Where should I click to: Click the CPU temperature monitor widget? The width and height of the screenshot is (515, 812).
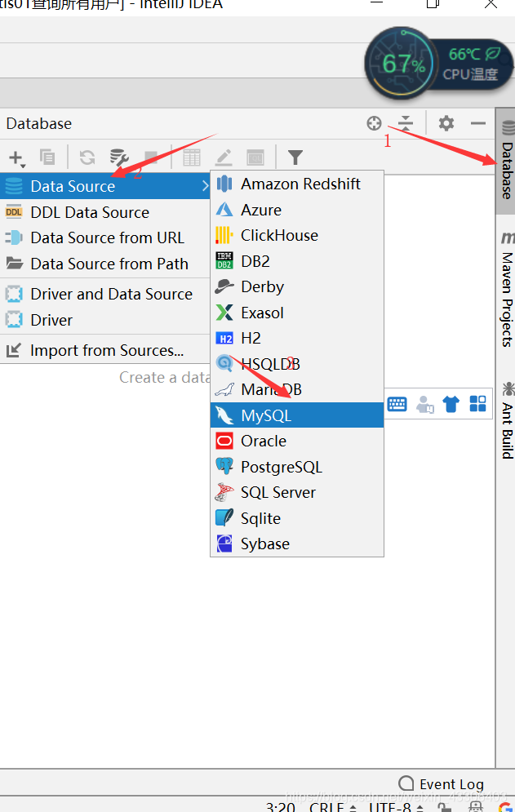pyautogui.click(x=437, y=63)
